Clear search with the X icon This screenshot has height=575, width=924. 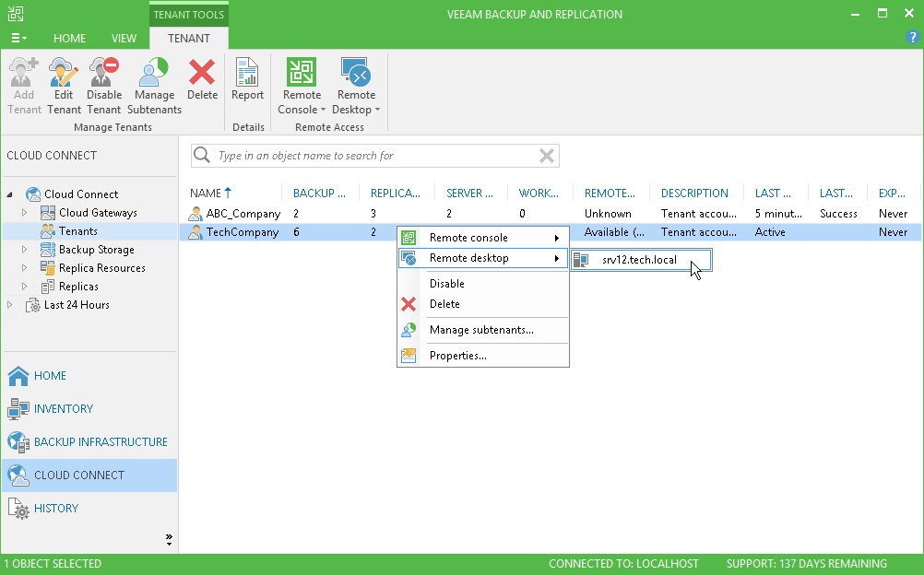click(546, 156)
